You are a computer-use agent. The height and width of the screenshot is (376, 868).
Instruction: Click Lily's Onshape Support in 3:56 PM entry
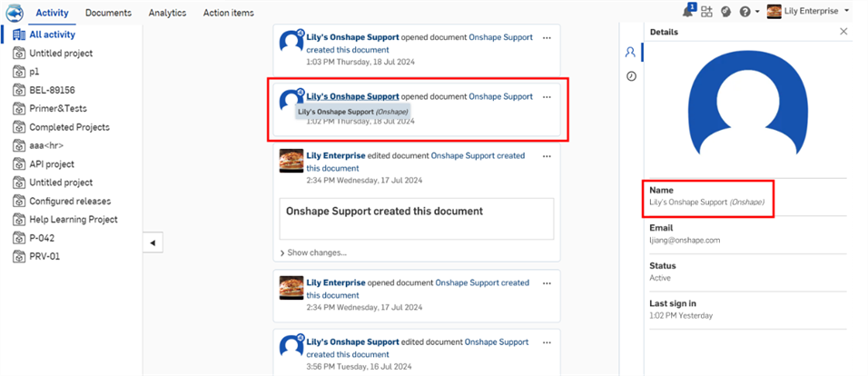click(352, 341)
